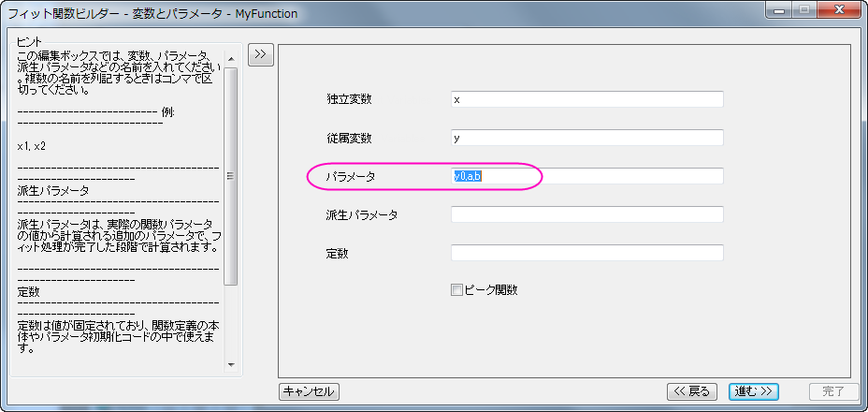
Task: Click the 定数 label beside its field
Action: (337, 254)
